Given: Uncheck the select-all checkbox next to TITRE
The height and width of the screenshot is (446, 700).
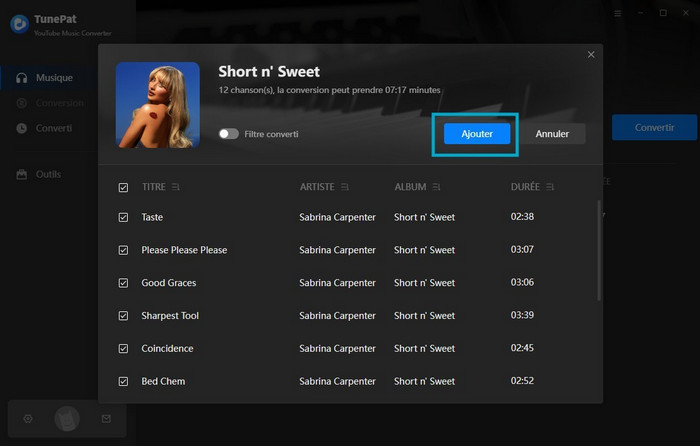Looking at the screenshot, I should point(123,187).
